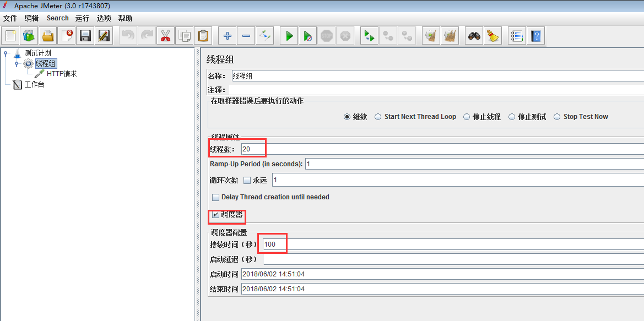Open Search with binoculars icon

pyautogui.click(x=474, y=36)
